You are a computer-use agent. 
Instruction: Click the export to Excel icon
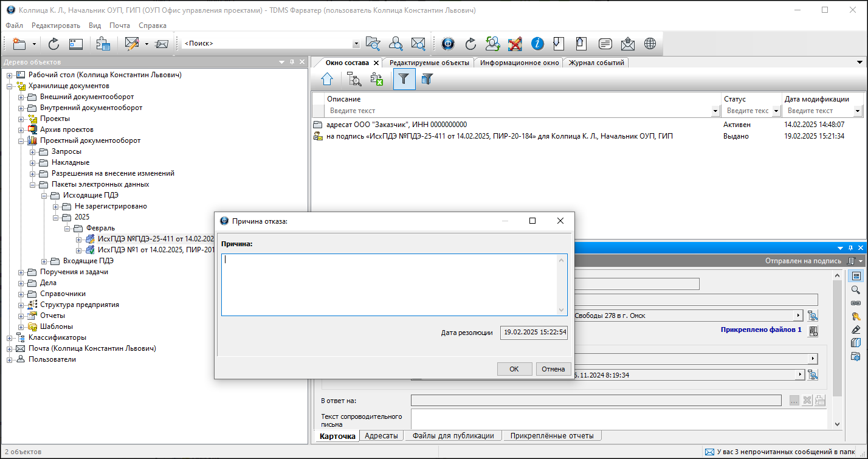point(377,79)
